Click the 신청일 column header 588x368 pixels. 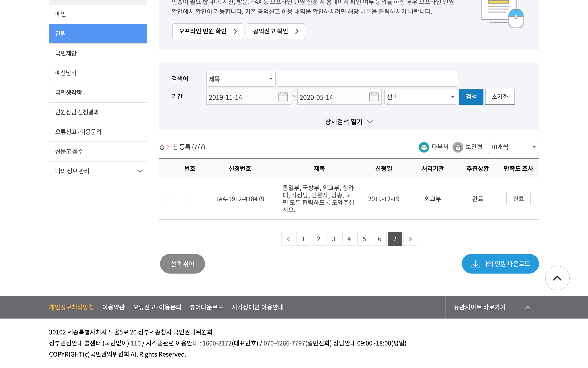[384, 168]
